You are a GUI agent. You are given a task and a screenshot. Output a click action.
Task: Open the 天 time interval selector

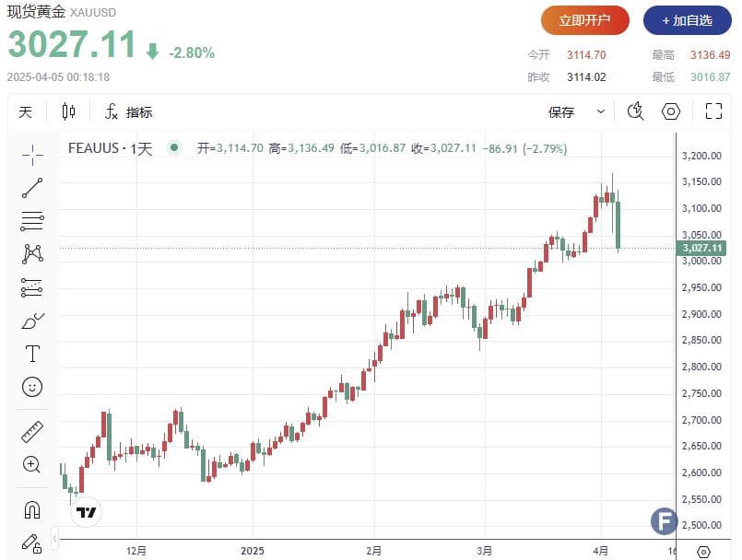tap(26, 112)
